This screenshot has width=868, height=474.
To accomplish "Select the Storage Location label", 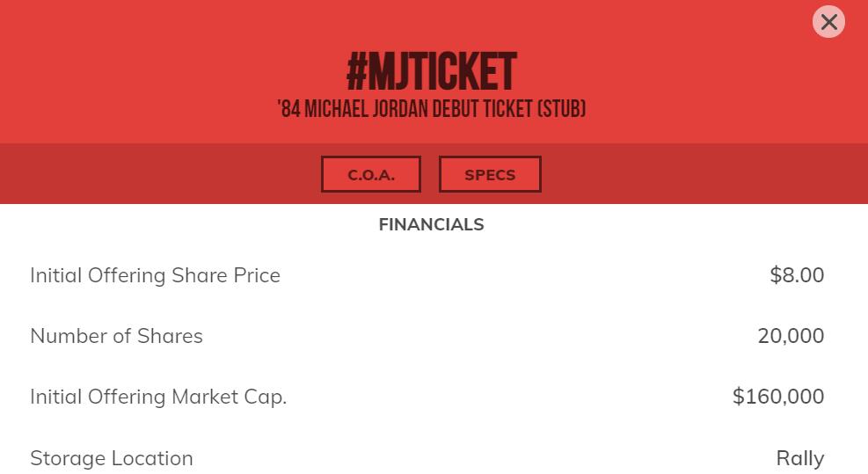I will pyautogui.click(x=112, y=458).
